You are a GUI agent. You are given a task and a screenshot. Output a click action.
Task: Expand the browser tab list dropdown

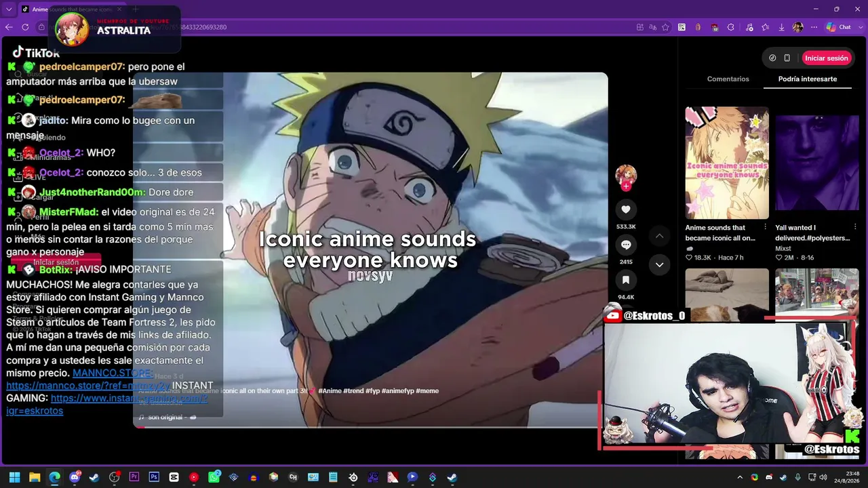pos(9,9)
